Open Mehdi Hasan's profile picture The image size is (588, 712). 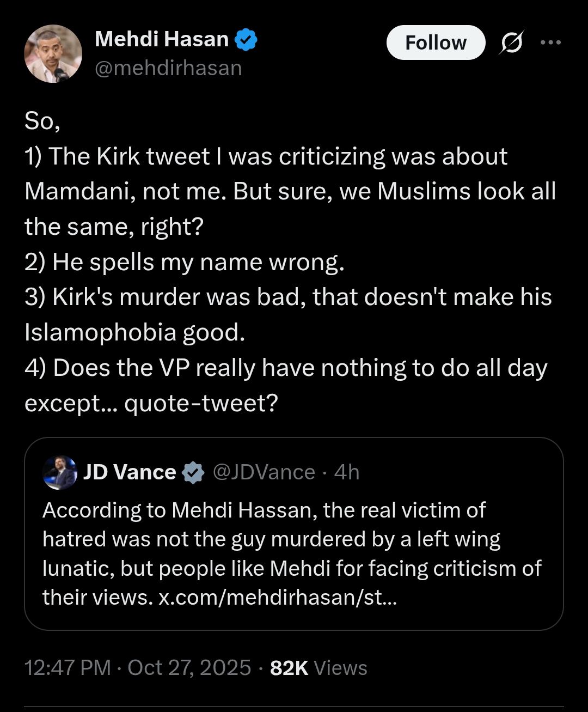(53, 53)
